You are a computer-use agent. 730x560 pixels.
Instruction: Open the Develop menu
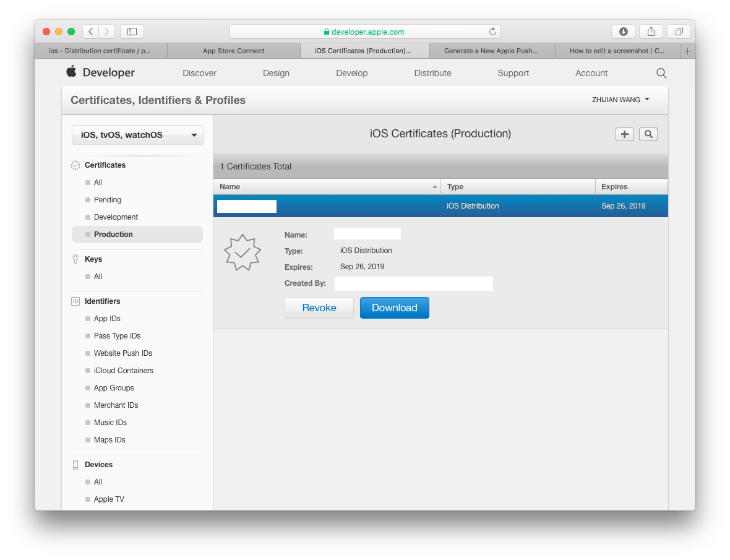(352, 73)
